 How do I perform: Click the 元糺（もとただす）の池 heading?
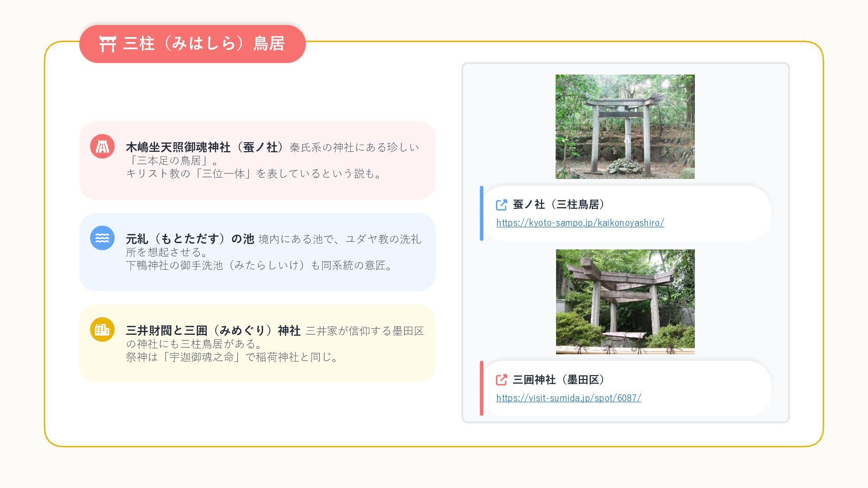click(190, 239)
